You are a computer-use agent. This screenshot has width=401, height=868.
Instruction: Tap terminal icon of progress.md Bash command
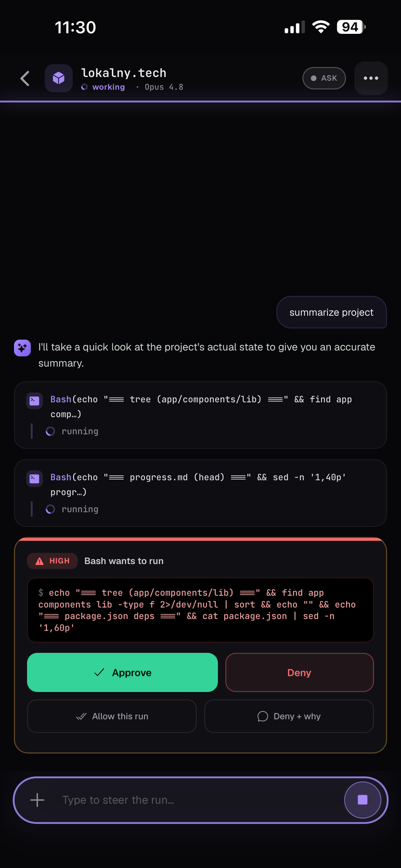pyautogui.click(x=34, y=479)
